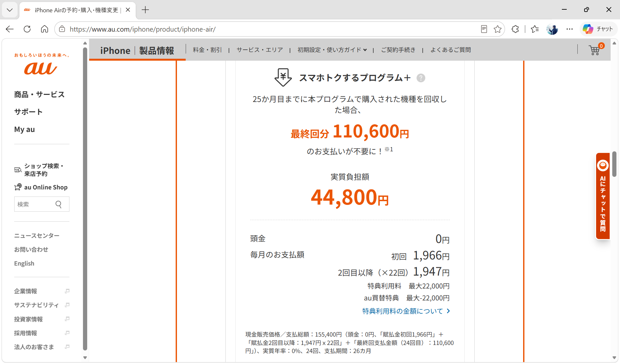Reload the page with the refresh icon

click(27, 29)
